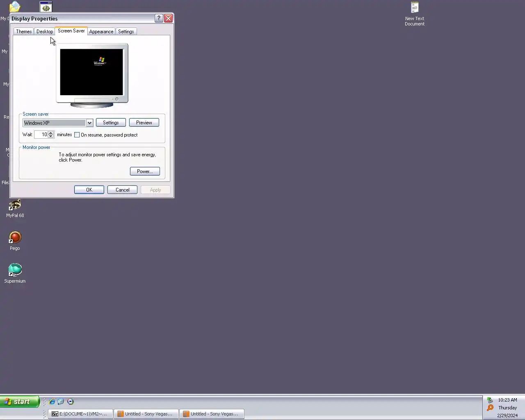Click the Safely Remove Hardware tray icon
The height and width of the screenshot is (420, 525).
click(x=490, y=400)
